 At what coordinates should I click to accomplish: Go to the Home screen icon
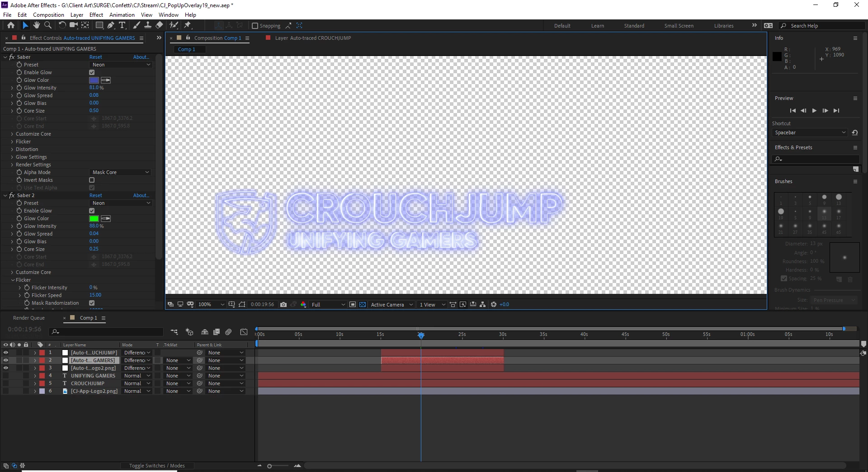pyautogui.click(x=11, y=25)
